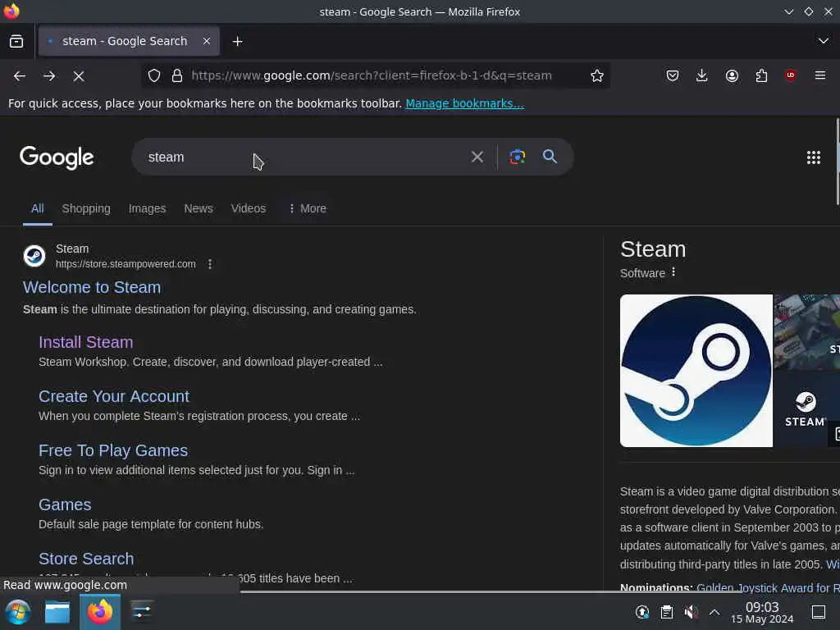Go back to the previous page
840x630 pixels.
(20, 76)
